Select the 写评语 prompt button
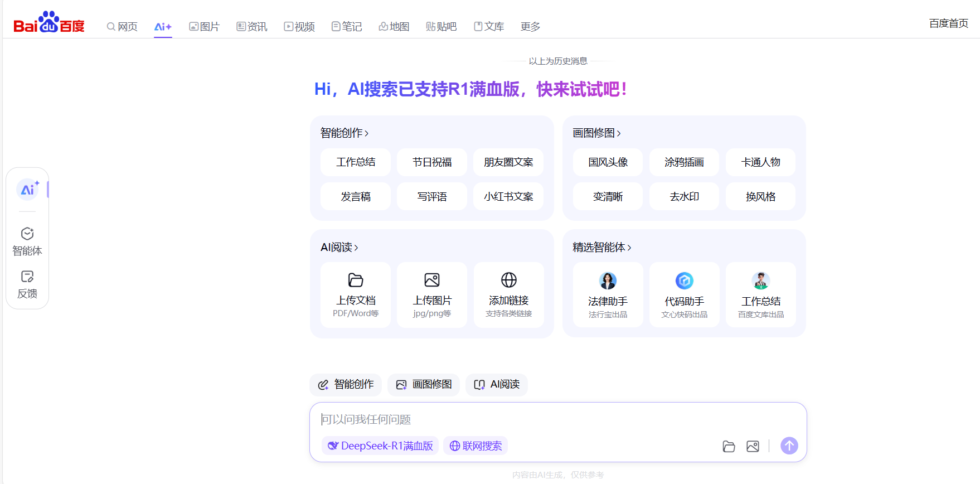The image size is (980, 484). click(432, 197)
